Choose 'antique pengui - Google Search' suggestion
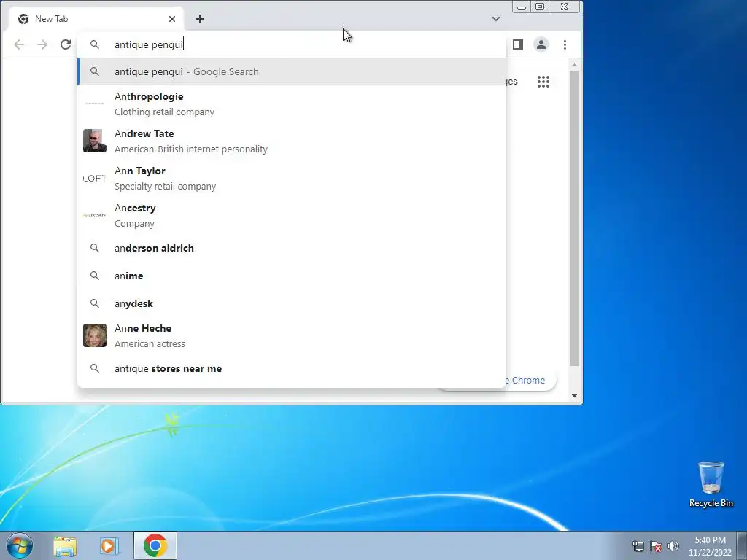Screen dimensions: 747x560 (x=292, y=72)
